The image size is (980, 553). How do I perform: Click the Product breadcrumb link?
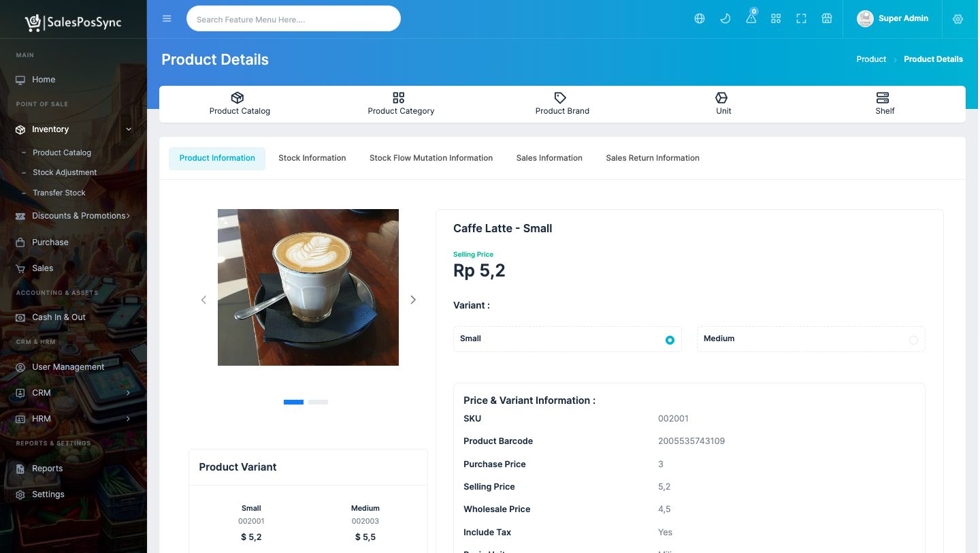pyautogui.click(x=871, y=59)
